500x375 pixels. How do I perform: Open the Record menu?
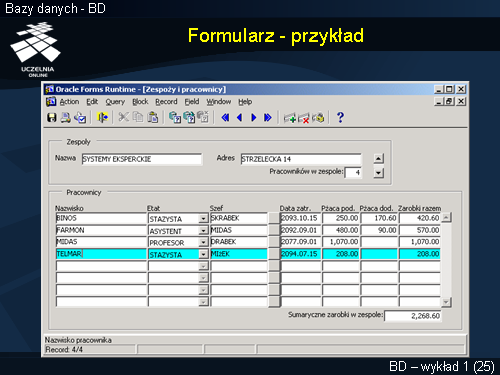click(166, 101)
